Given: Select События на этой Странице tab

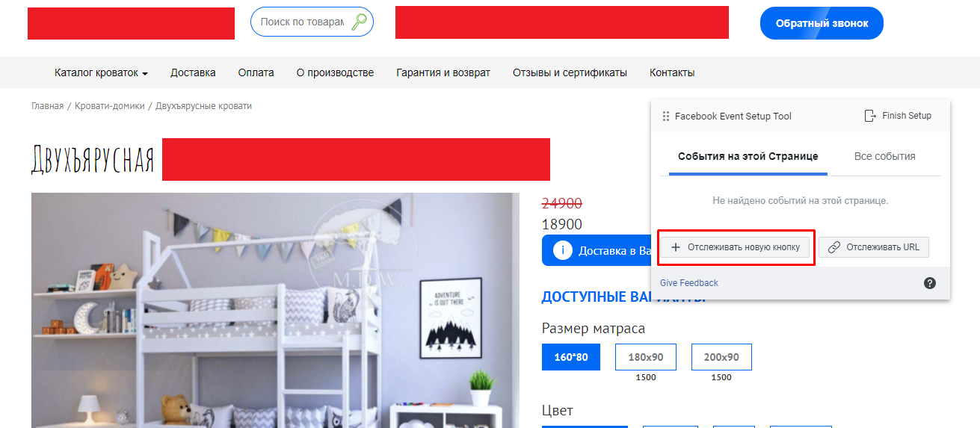Looking at the screenshot, I should click(748, 156).
